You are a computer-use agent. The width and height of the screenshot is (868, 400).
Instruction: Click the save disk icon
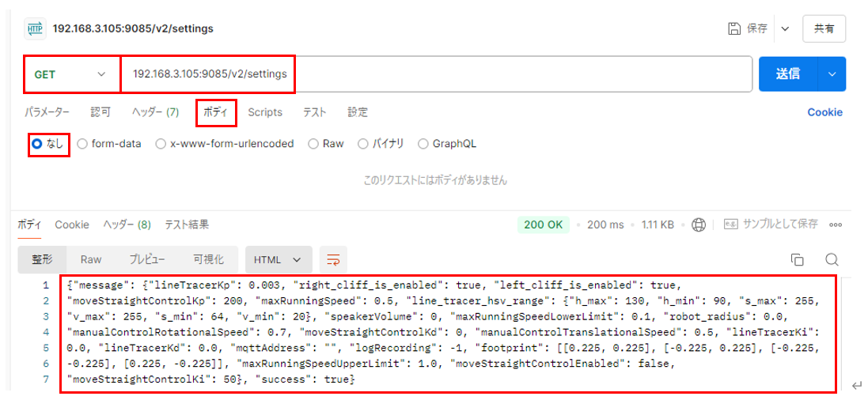[x=734, y=28]
